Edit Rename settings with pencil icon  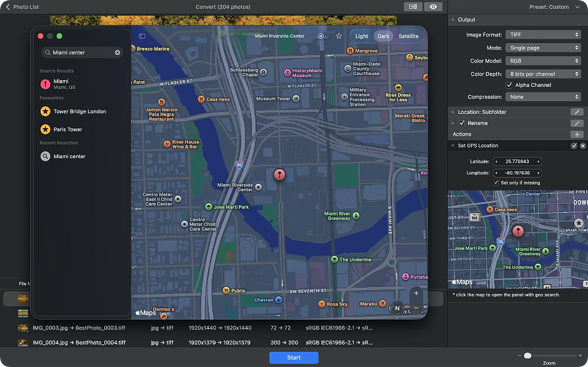point(577,123)
